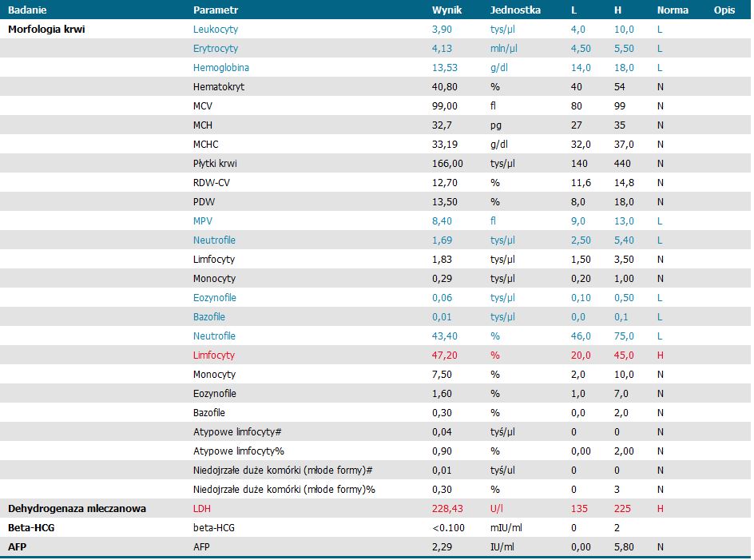Click the Parametr column header

pyautogui.click(x=216, y=10)
